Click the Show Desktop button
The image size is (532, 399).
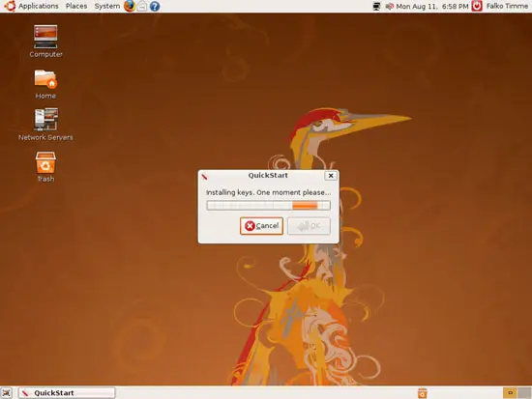pos(7,393)
